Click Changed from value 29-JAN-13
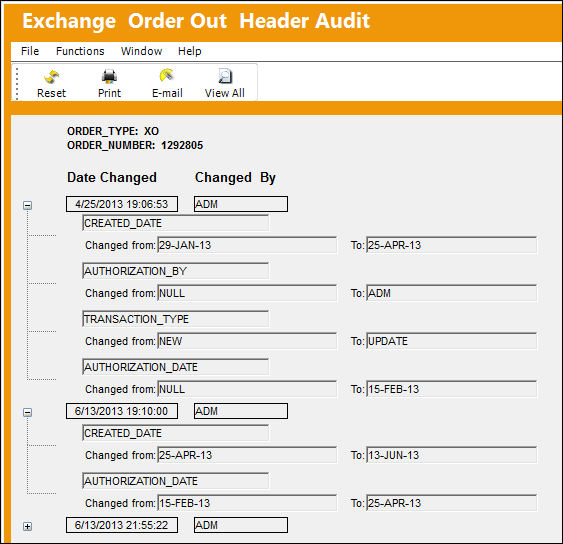The height and width of the screenshot is (544, 563). [x=247, y=245]
